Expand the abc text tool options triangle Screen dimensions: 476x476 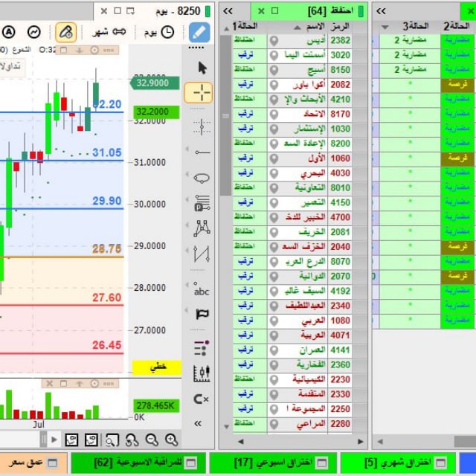[x=187, y=284]
